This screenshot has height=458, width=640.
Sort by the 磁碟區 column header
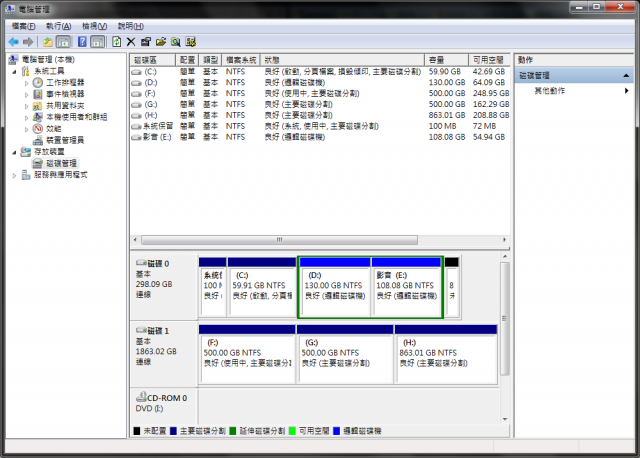153,60
